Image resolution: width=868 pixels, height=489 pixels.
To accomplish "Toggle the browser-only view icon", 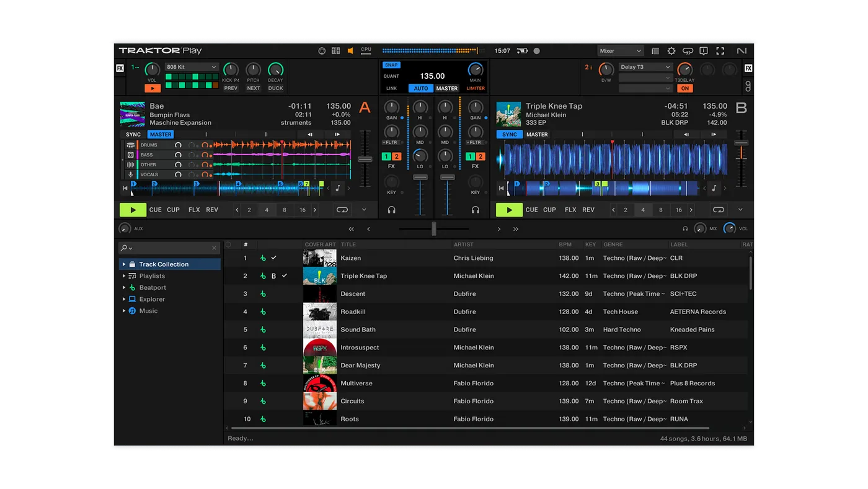I will pos(655,51).
